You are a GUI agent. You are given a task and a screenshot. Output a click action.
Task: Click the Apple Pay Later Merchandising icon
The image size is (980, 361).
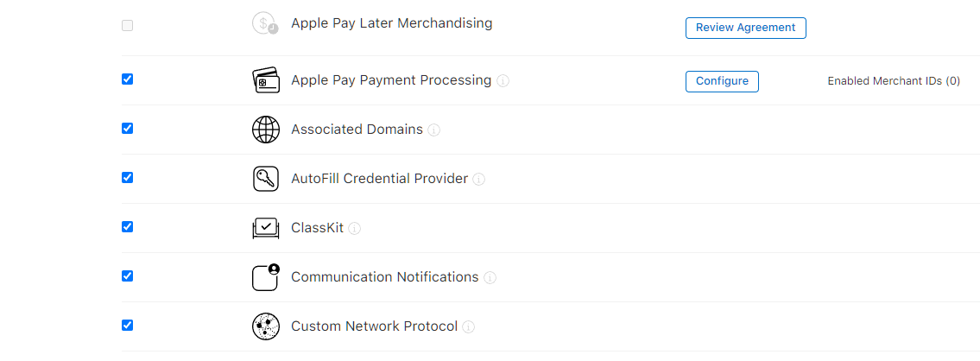tap(265, 24)
